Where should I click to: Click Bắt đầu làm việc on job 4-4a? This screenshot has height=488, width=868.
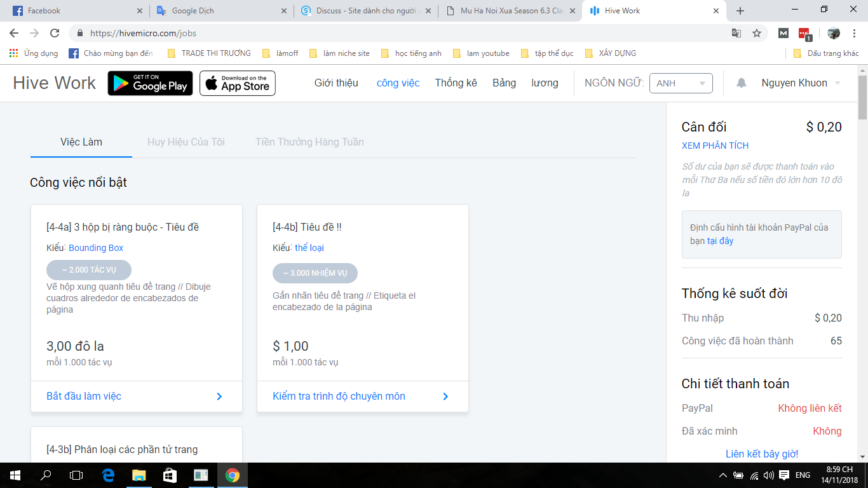[x=84, y=396]
